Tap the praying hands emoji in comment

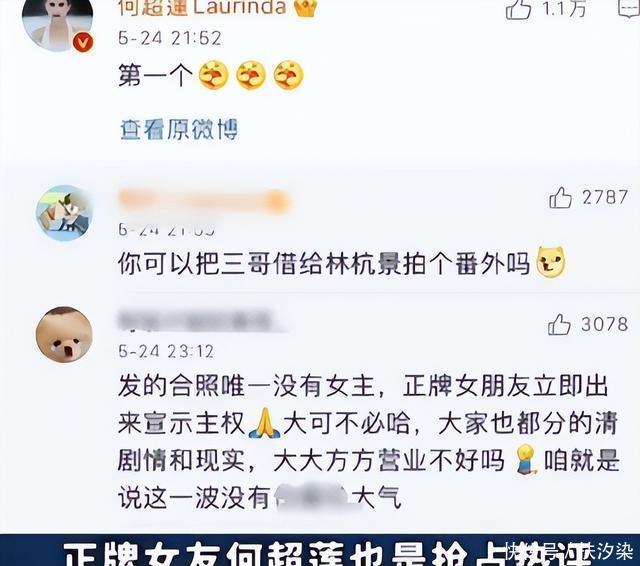click(264, 423)
